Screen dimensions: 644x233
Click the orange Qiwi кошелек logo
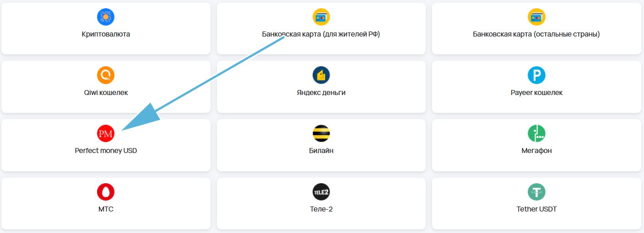coord(106,75)
